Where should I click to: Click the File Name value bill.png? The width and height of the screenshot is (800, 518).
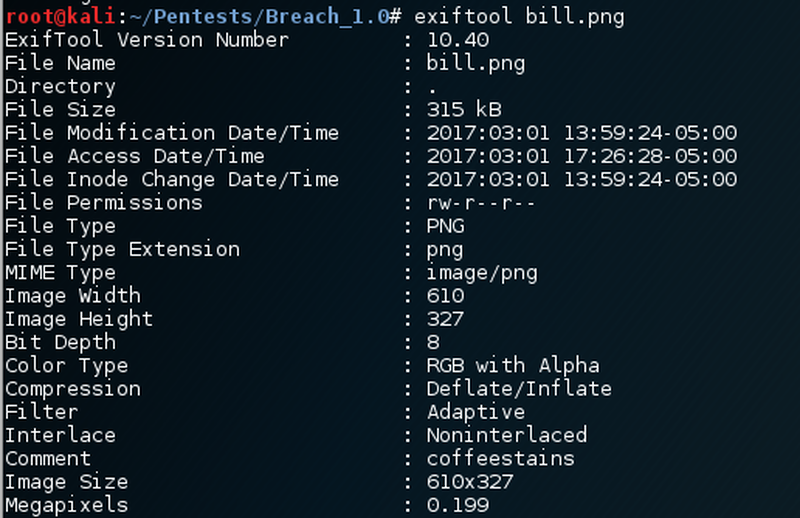pos(475,63)
